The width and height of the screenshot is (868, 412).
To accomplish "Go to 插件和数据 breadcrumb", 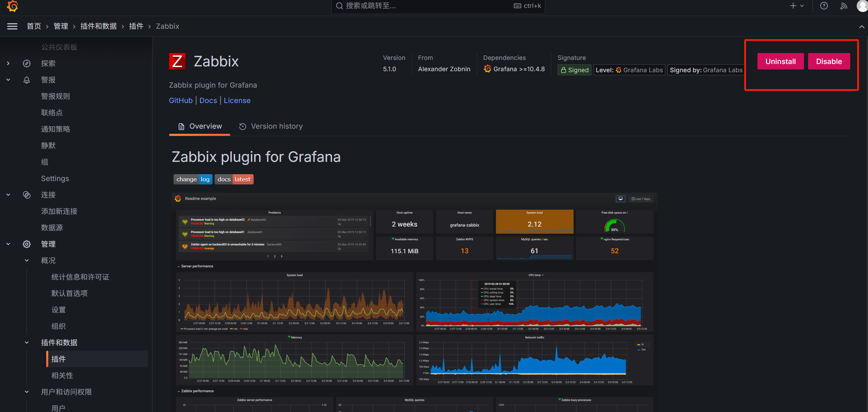I will tap(99, 26).
